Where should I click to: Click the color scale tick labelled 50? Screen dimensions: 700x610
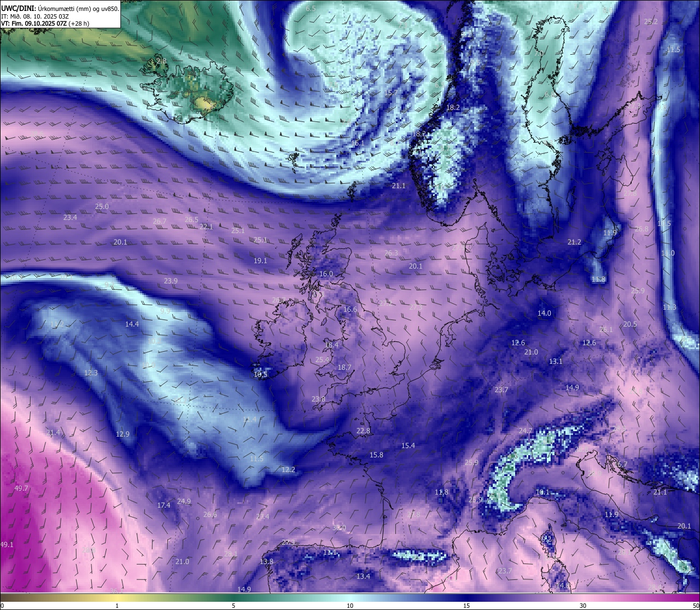[696, 606]
